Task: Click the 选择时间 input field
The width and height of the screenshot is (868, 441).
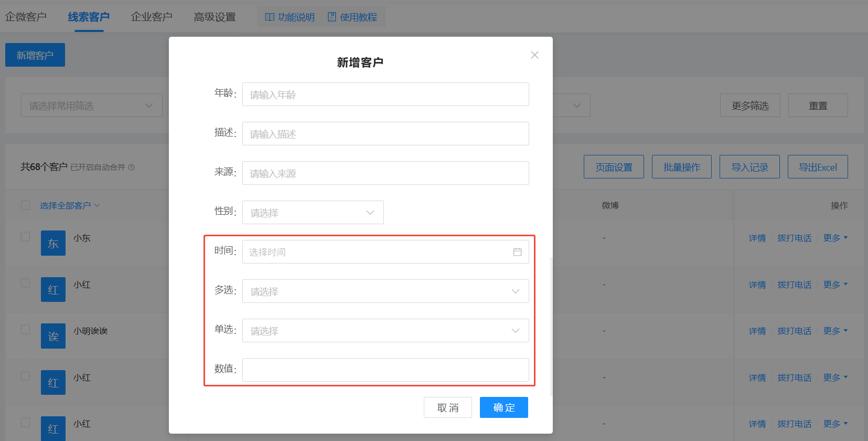Action: [x=385, y=251]
